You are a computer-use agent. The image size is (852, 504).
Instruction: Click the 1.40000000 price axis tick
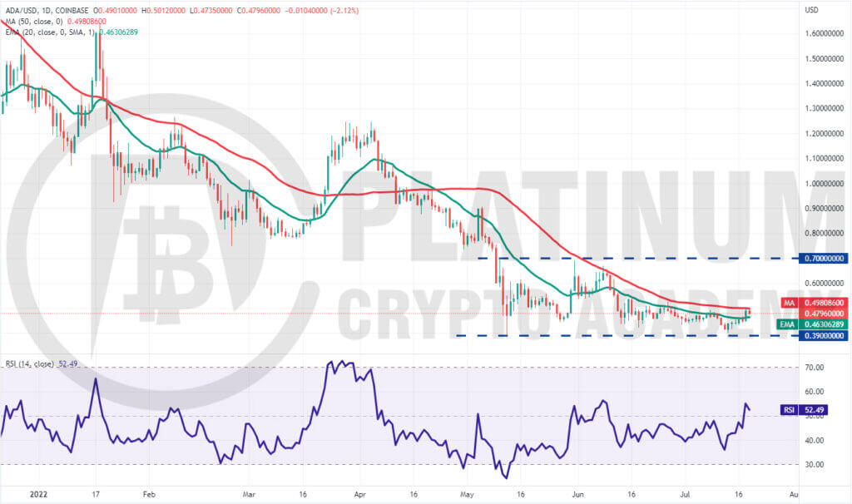coord(825,84)
